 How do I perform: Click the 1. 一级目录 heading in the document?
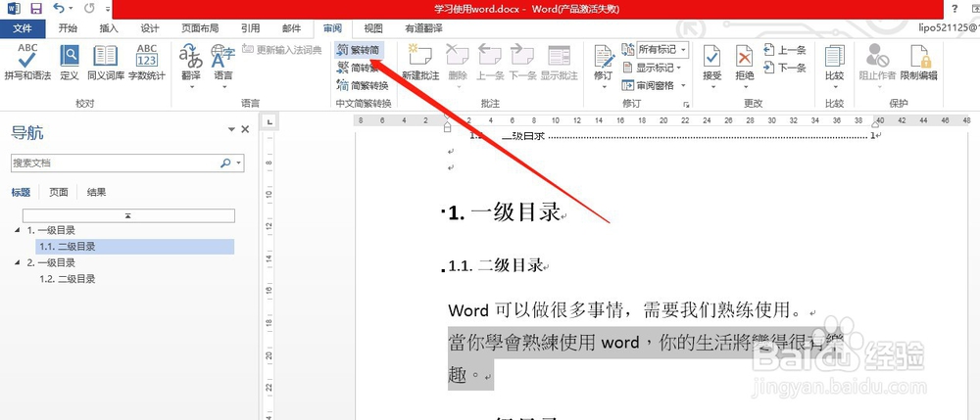[x=505, y=212]
